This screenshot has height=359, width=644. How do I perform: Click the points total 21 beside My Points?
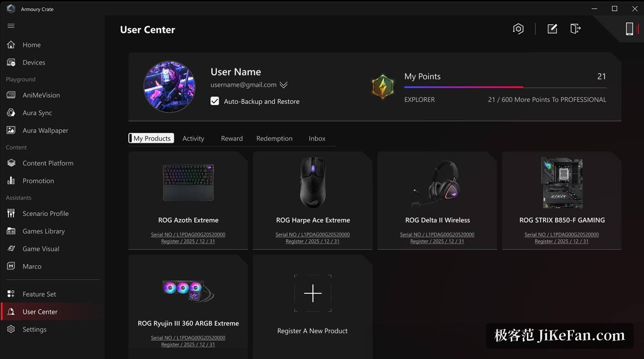(602, 77)
